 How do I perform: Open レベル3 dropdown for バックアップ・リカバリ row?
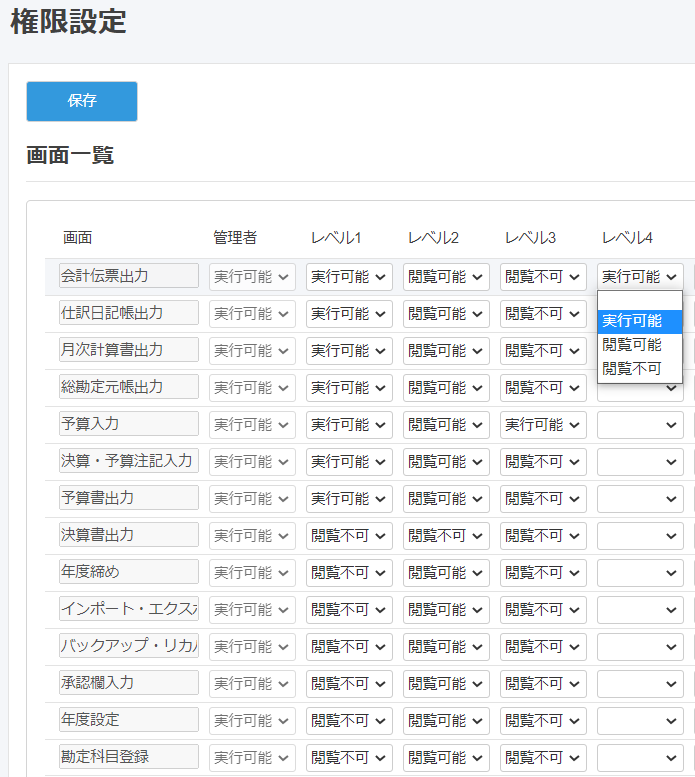point(543,647)
